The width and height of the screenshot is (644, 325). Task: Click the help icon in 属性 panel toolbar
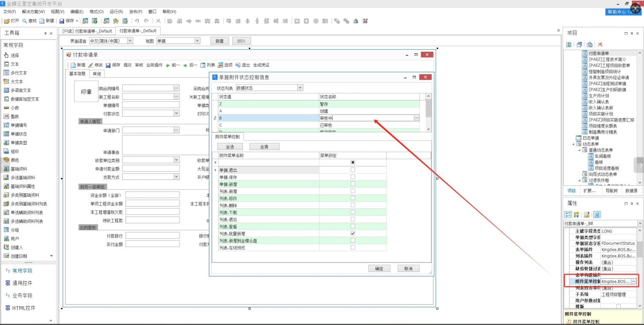(x=597, y=215)
